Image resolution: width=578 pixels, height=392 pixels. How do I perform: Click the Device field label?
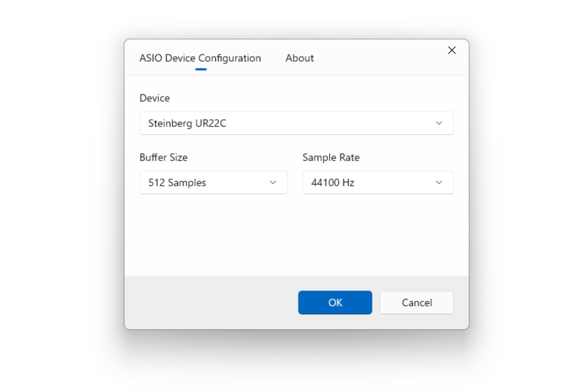(154, 98)
